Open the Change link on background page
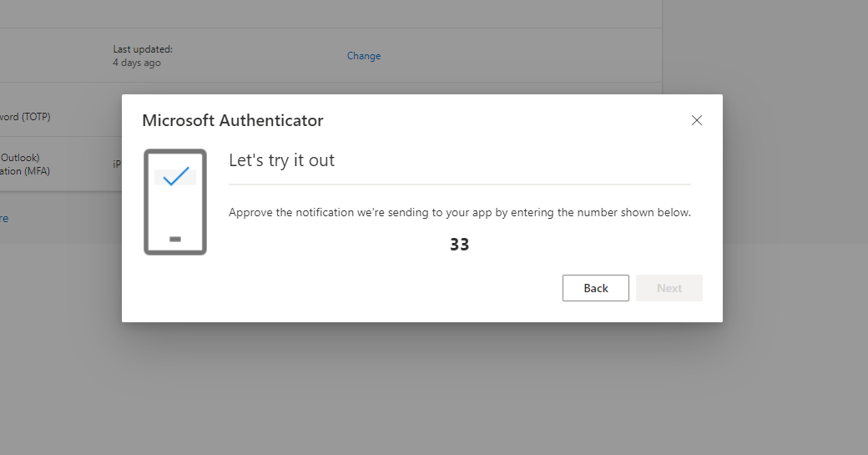 (x=364, y=55)
